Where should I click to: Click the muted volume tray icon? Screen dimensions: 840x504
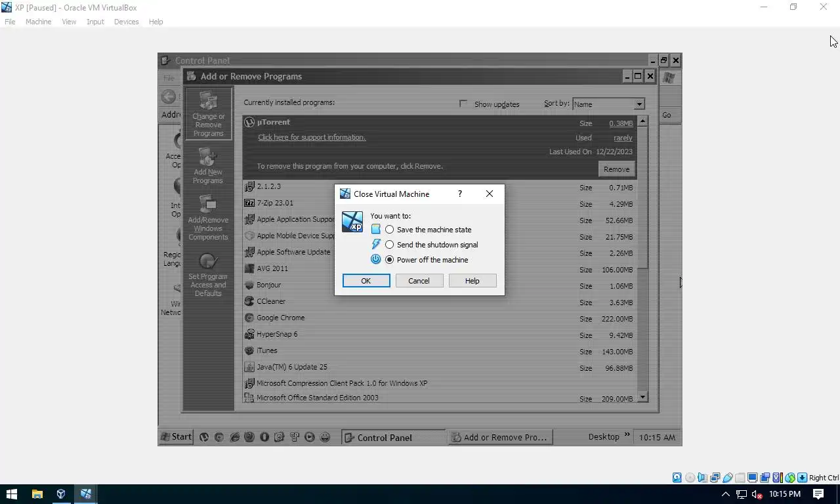757,494
